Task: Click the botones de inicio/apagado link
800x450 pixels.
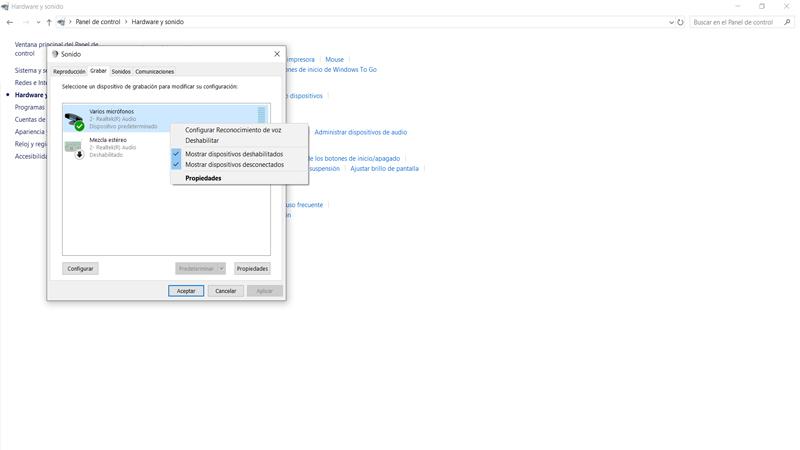Action: click(x=354, y=159)
